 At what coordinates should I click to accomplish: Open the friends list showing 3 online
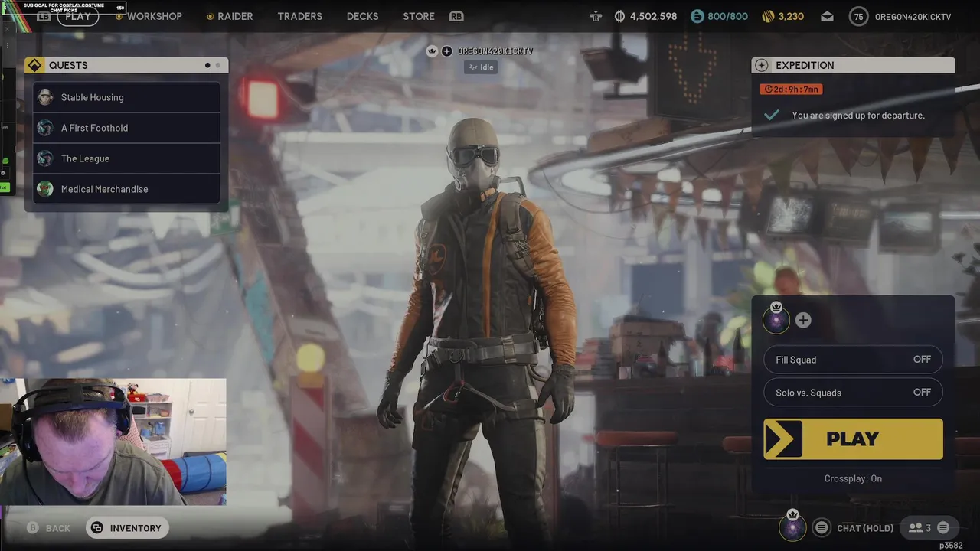pyautogui.click(x=920, y=528)
